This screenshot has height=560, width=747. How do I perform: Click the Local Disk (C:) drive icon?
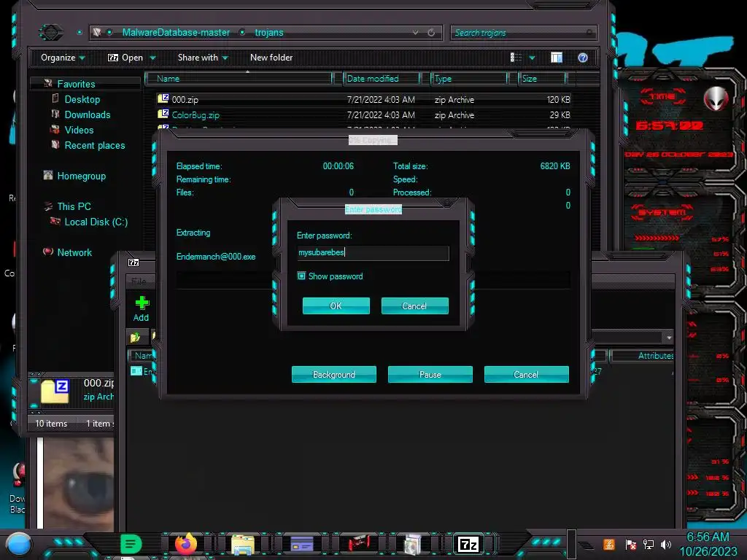pyautogui.click(x=55, y=222)
